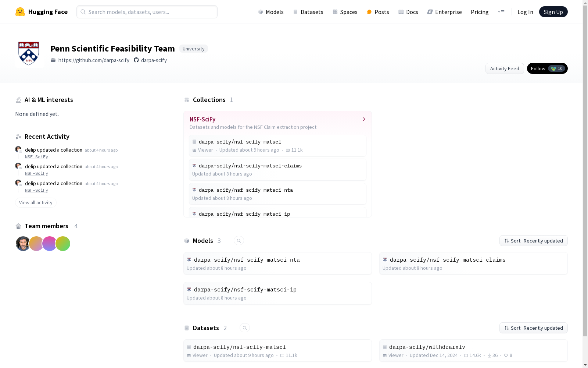Image resolution: width=588 pixels, height=368 pixels.
Task: Open the green gradient team member avatar
Action: tap(63, 244)
